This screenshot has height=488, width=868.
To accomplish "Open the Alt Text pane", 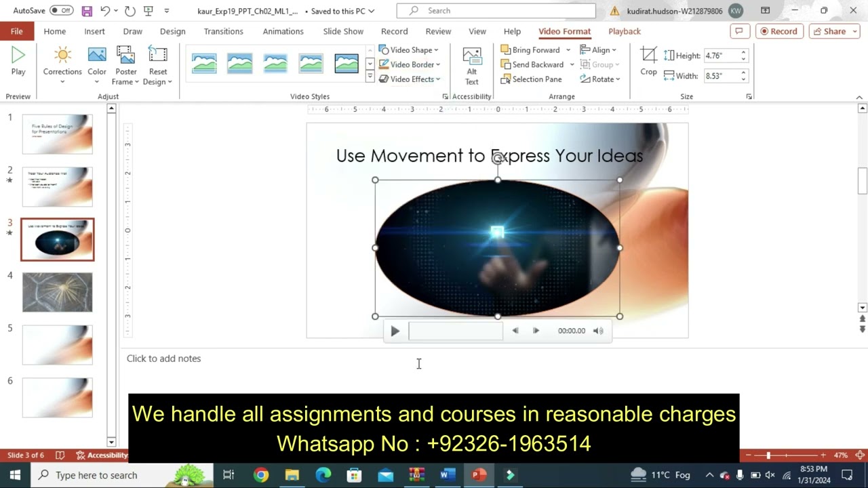I will click(471, 65).
